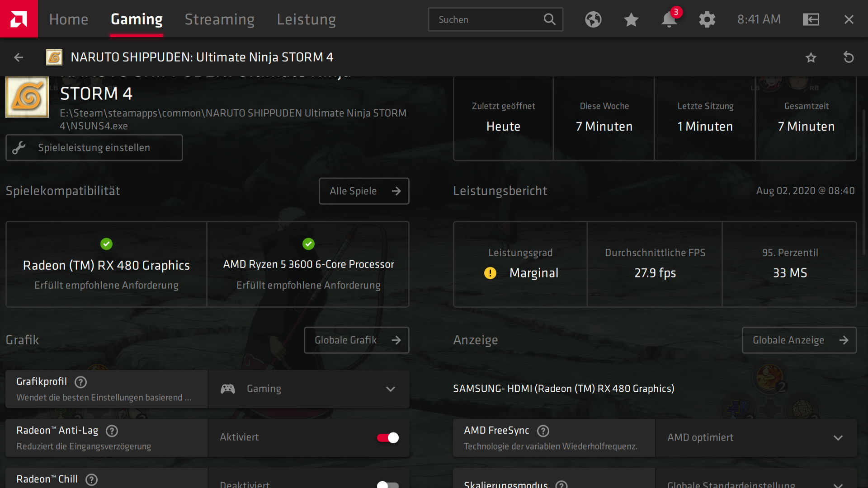Open settings gear icon

[707, 19]
